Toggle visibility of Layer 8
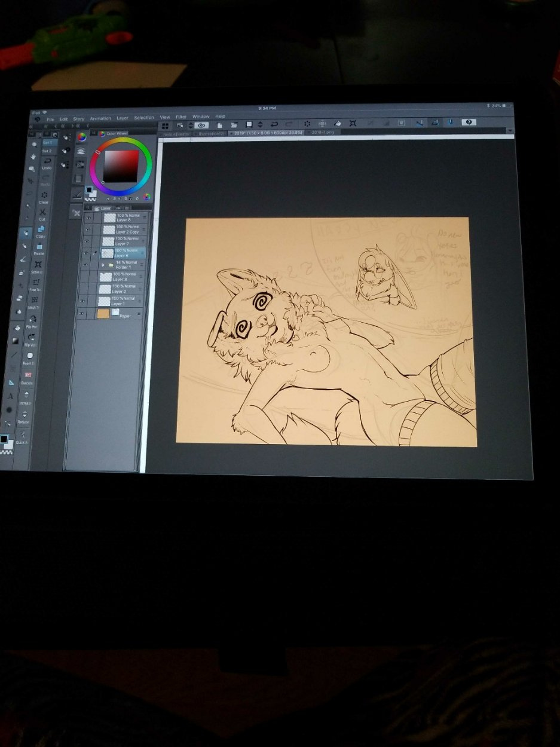This screenshot has width=560, height=747. 88,217
